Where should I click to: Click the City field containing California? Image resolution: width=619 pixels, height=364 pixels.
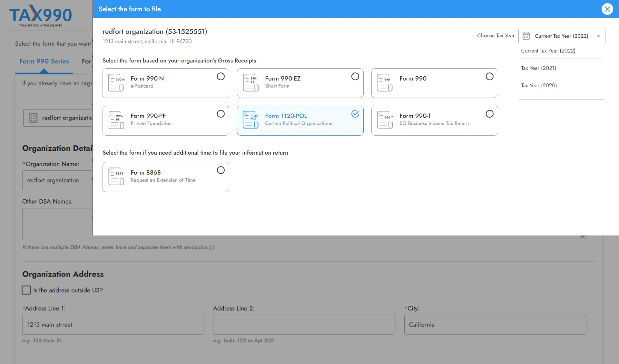coord(495,325)
